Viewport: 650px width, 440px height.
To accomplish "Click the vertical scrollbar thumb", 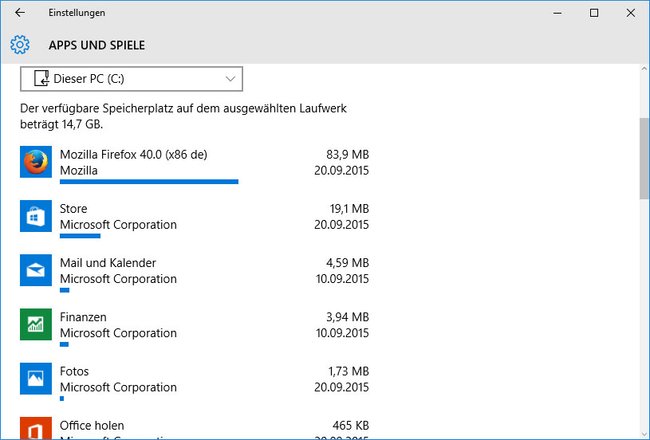I will [x=644, y=159].
